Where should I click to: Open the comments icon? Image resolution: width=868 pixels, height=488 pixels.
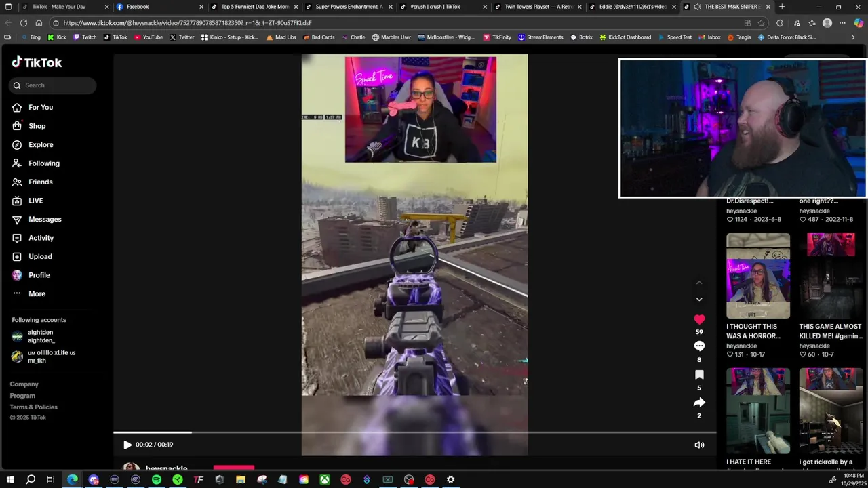699,346
